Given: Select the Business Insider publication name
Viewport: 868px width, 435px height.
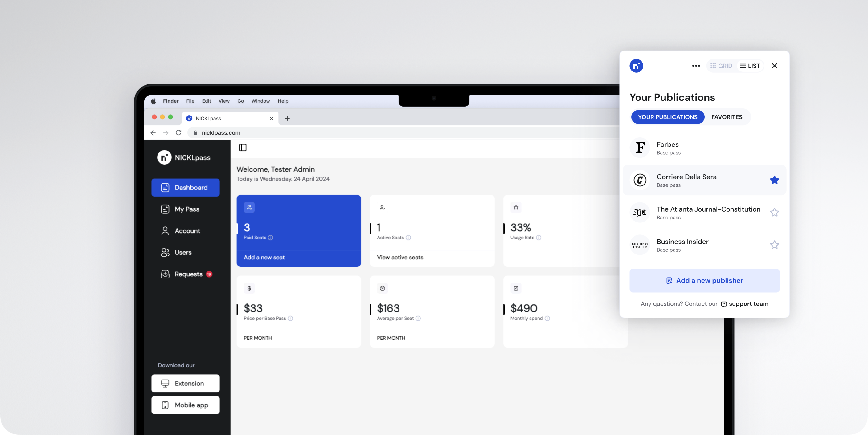Looking at the screenshot, I should click(682, 242).
